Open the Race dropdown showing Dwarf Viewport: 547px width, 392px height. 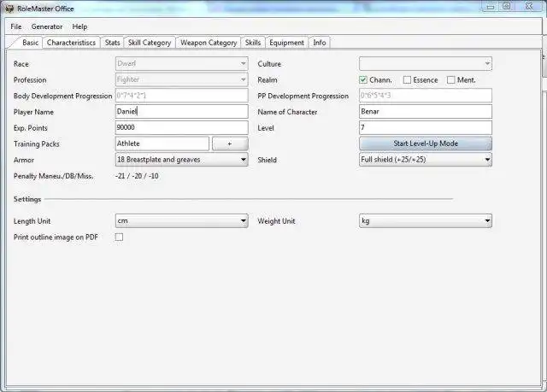[x=182, y=64]
